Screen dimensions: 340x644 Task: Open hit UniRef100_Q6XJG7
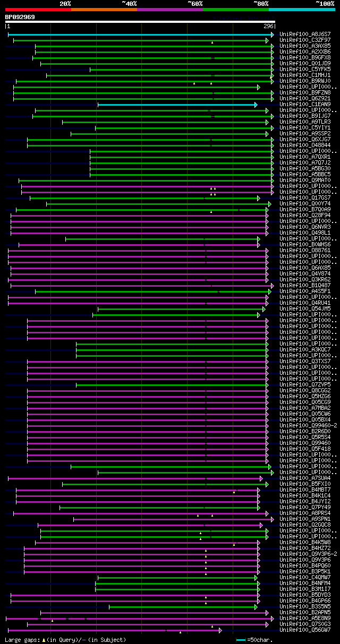305,139
